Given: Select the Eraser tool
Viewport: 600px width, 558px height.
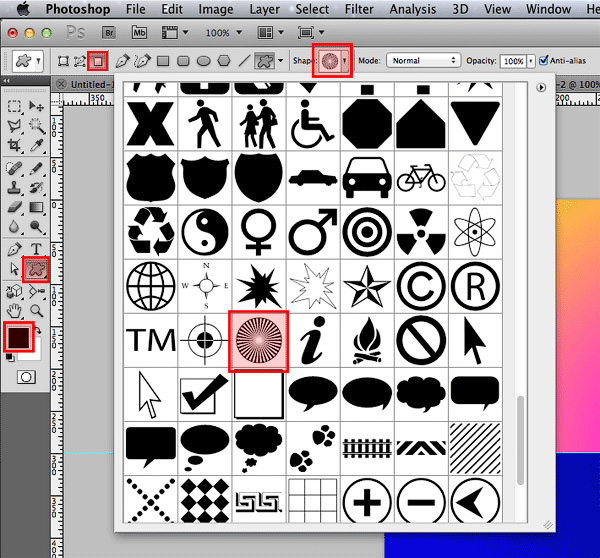Looking at the screenshot, I should 14,207.
